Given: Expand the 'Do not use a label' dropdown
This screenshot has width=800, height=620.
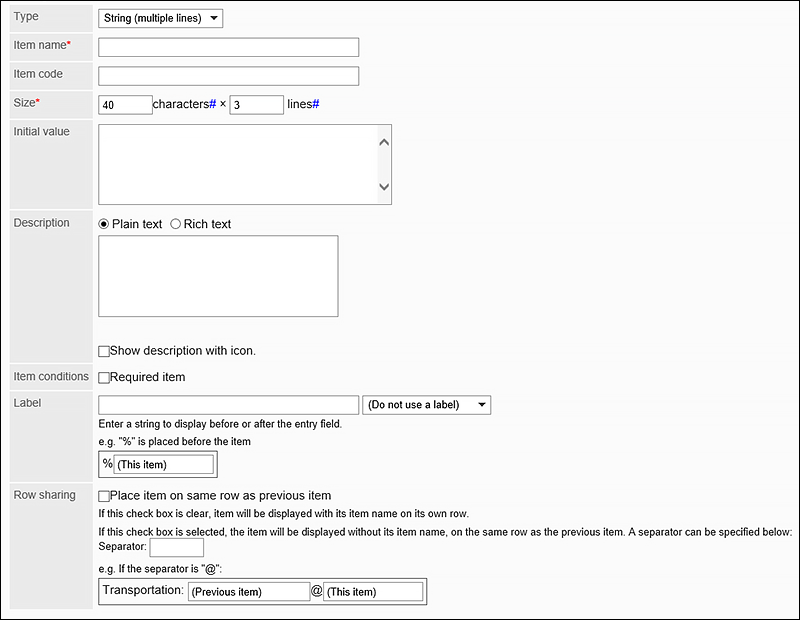Looking at the screenshot, I should [426, 404].
